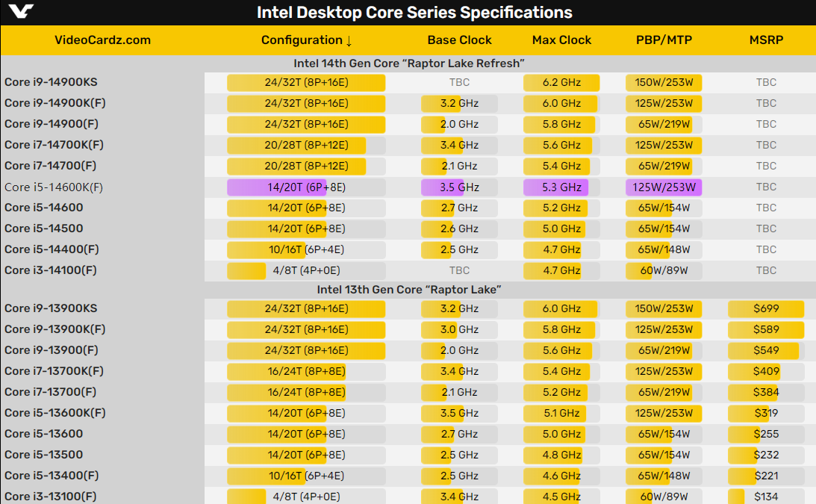This screenshot has width=816, height=504.
Task: Click the 6.2 GHz max clock bar
Action: [x=561, y=82]
